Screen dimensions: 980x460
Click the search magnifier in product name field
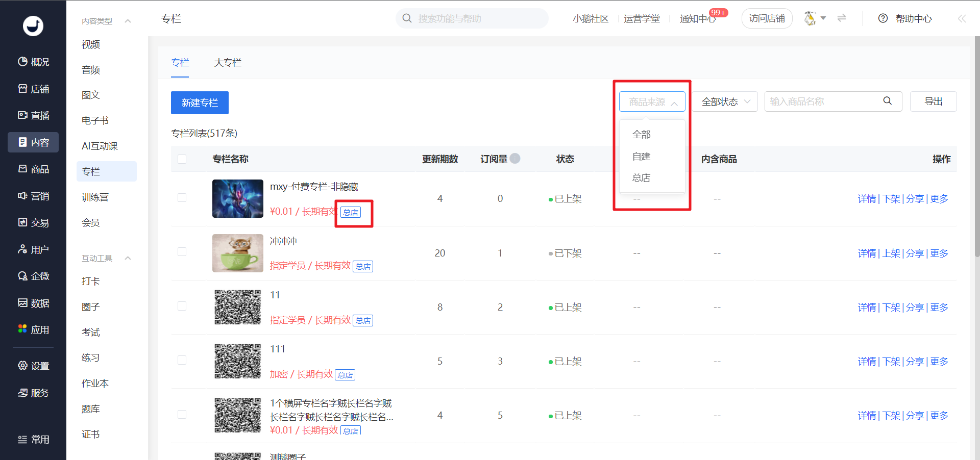click(x=888, y=101)
